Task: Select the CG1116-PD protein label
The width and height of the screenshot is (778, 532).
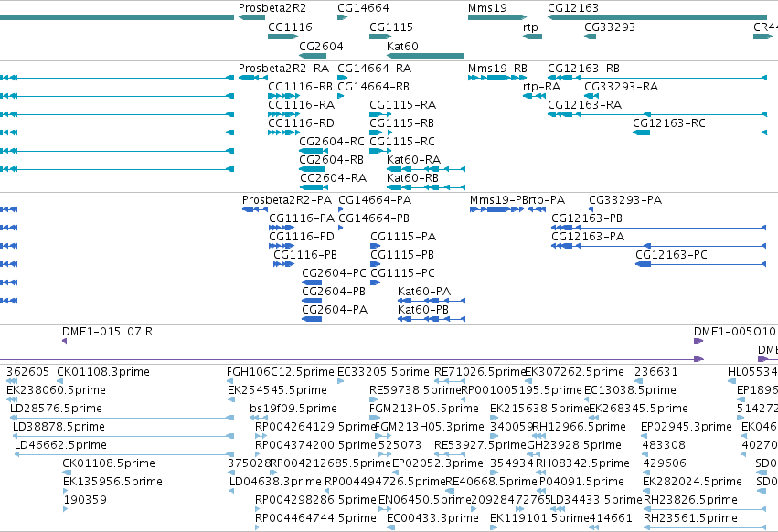Action: (x=302, y=236)
